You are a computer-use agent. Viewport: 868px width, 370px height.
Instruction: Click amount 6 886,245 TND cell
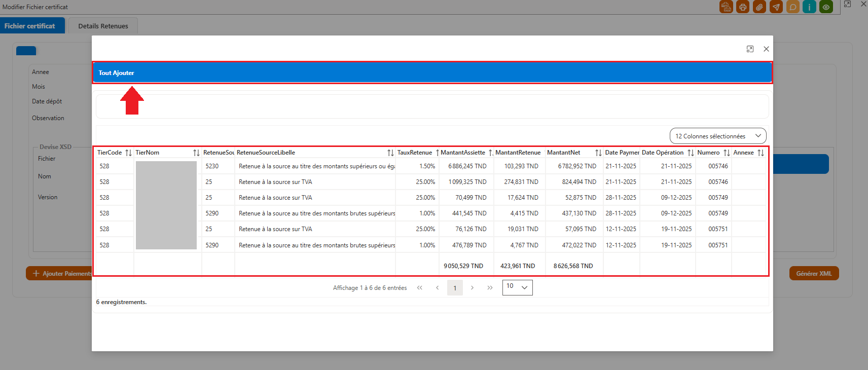(467, 166)
